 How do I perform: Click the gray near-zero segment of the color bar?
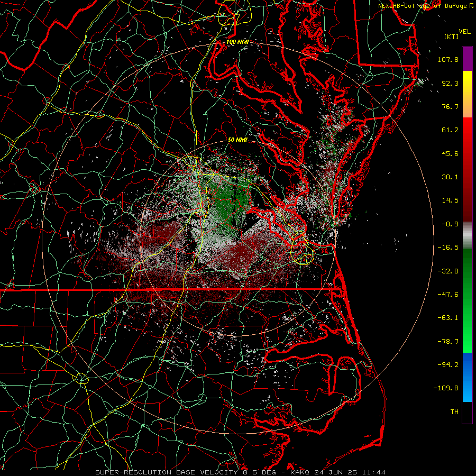[x=467, y=235]
